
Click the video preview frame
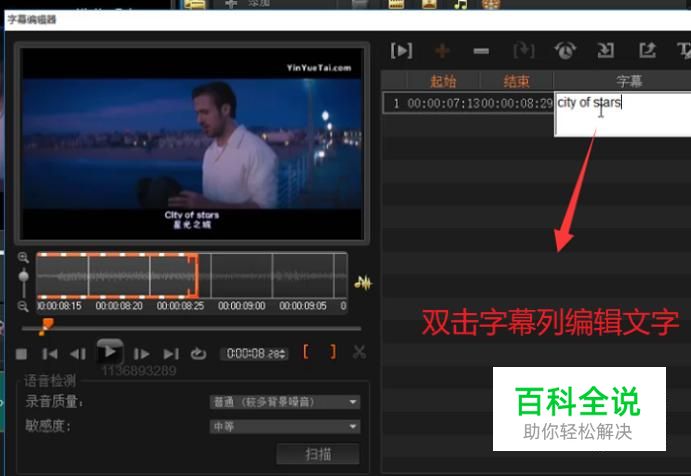click(192, 143)
